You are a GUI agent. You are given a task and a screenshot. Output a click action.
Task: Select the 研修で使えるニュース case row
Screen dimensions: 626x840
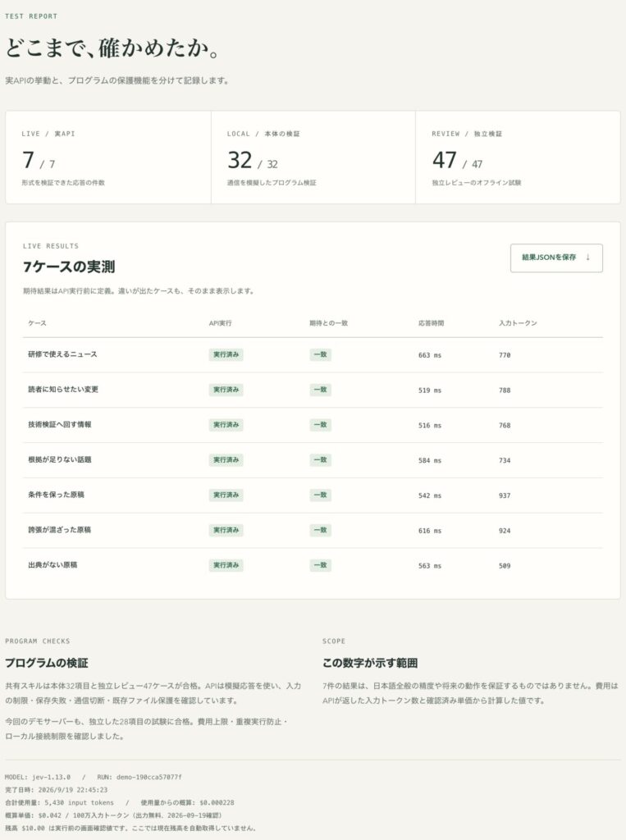tap(313, 354)
